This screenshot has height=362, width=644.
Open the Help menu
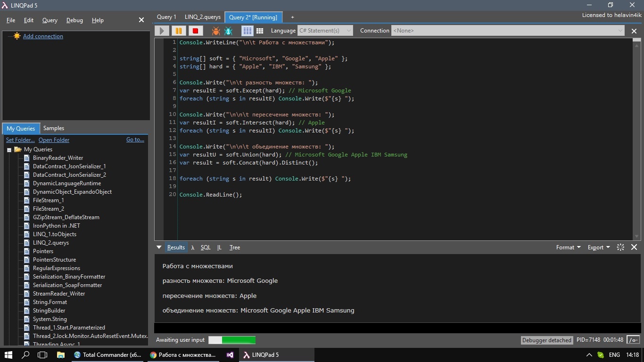[98, 20]
